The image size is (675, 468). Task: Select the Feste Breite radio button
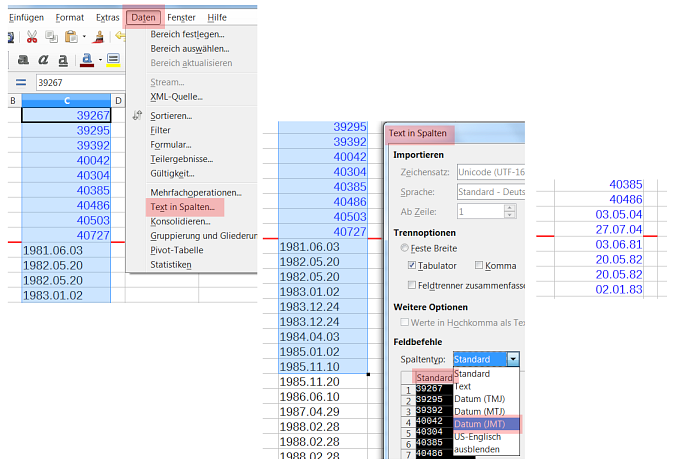tap(404, 248)
